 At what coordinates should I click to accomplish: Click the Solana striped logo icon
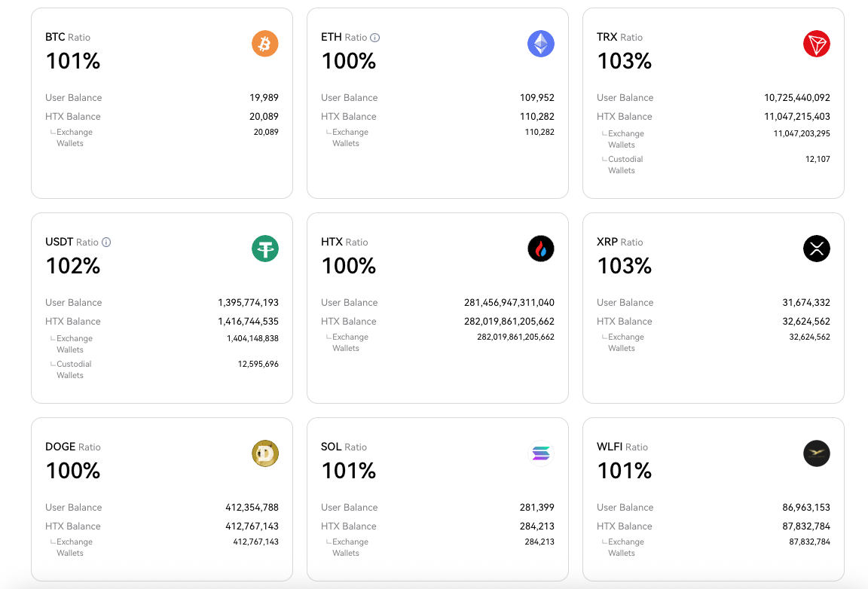pos(541,453)
